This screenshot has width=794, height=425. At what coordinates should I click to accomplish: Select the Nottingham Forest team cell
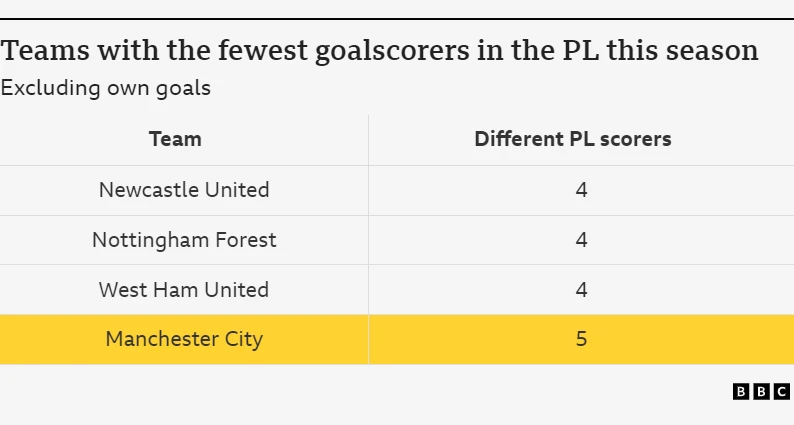click(x=184, y=240)
